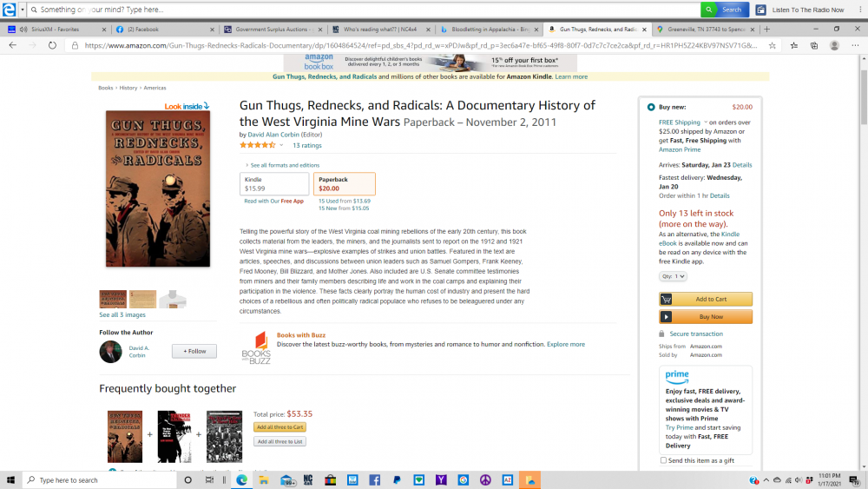Viewport: 868px width, 489px height.
Task: Switch to Bloodletting in Appalachia tab
Action: tap(489, 30)
